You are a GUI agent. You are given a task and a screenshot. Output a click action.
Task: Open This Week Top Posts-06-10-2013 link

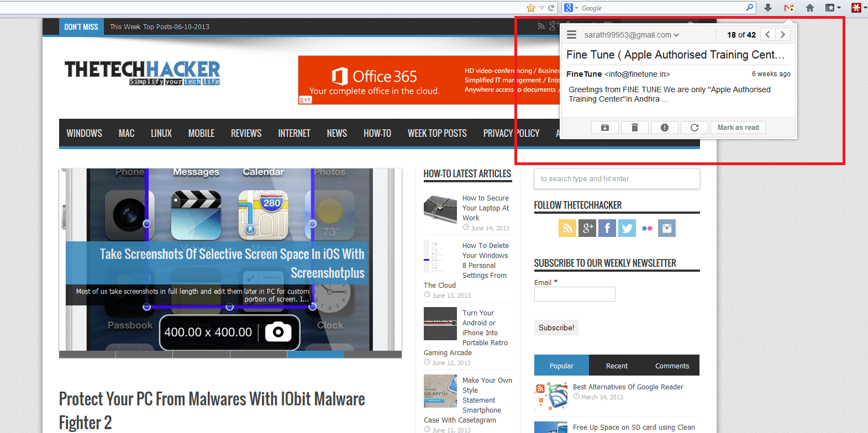coord(160,27)
